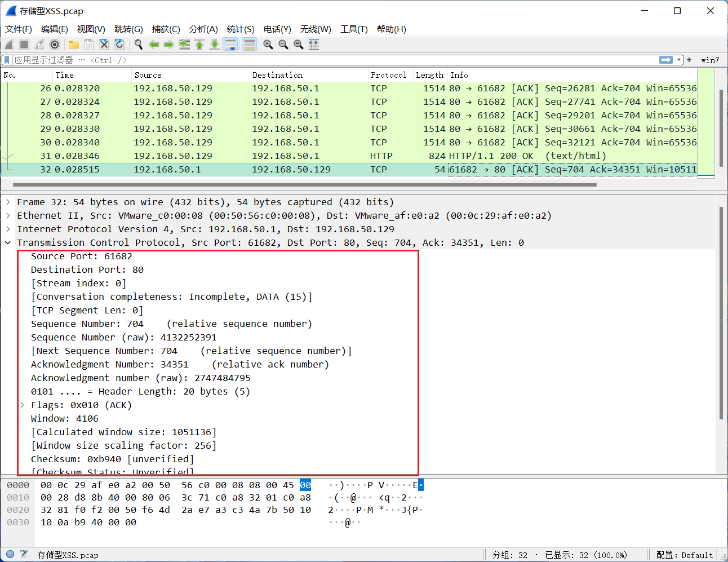Select the Window: 4106 field
Viewport: 728px width, 562px height.
click(65, 418)
